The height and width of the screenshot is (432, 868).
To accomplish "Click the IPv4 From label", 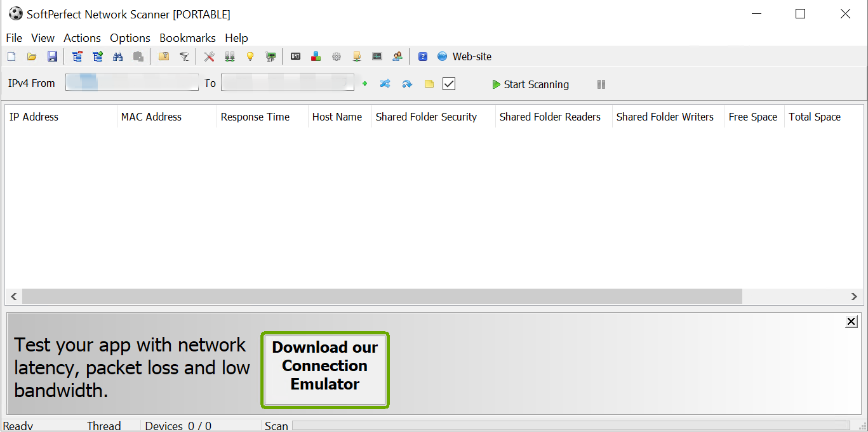I will (32, 83).
